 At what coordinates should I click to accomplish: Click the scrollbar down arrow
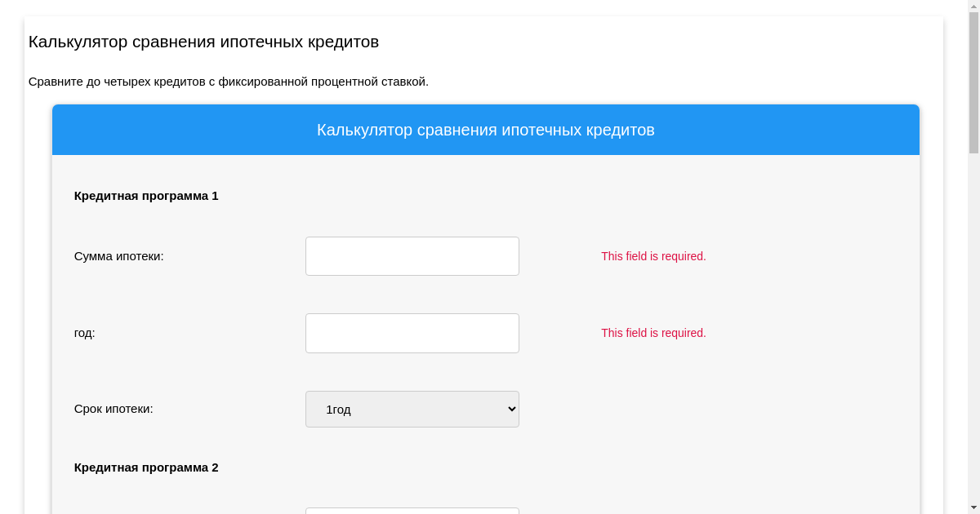tap(973, 507)
